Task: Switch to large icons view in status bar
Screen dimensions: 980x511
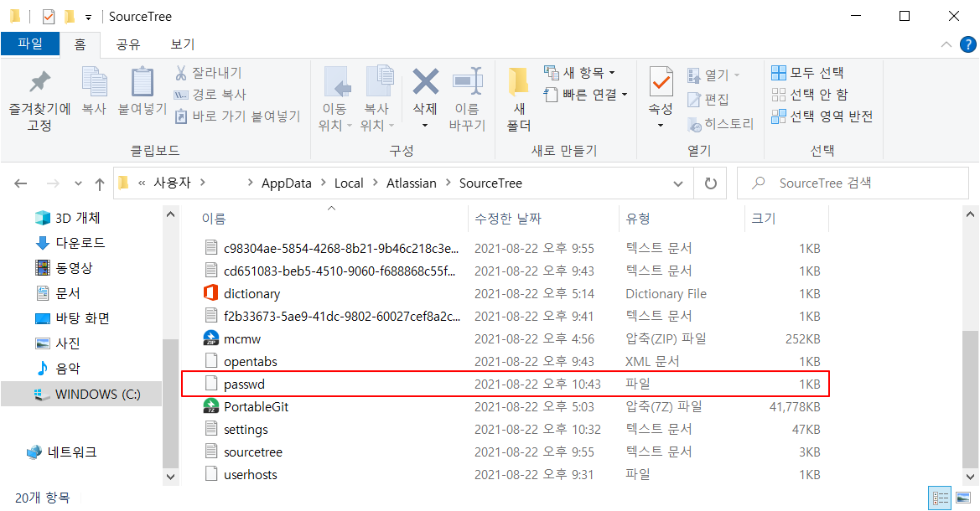Action: (963, 498)
